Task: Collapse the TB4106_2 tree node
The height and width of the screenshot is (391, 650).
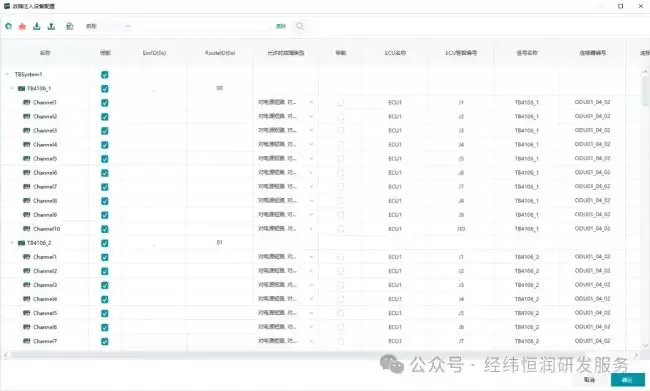Action: point(12,243)
